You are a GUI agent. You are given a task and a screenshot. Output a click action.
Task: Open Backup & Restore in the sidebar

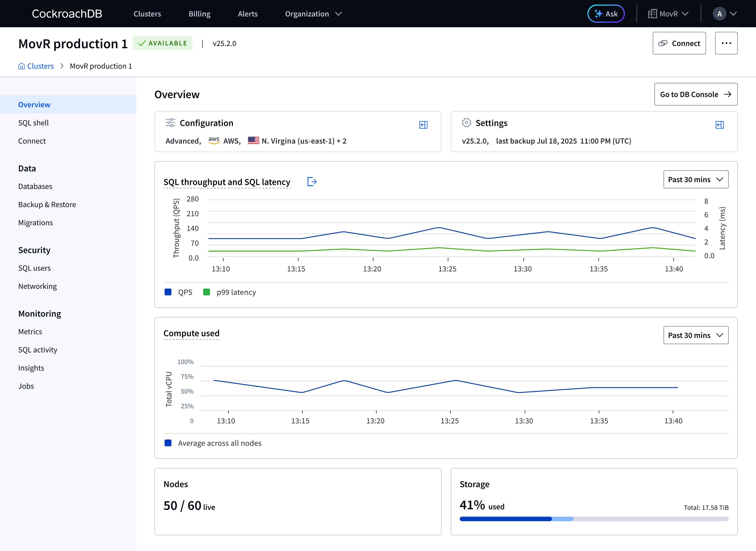click(x=68, y=204)
